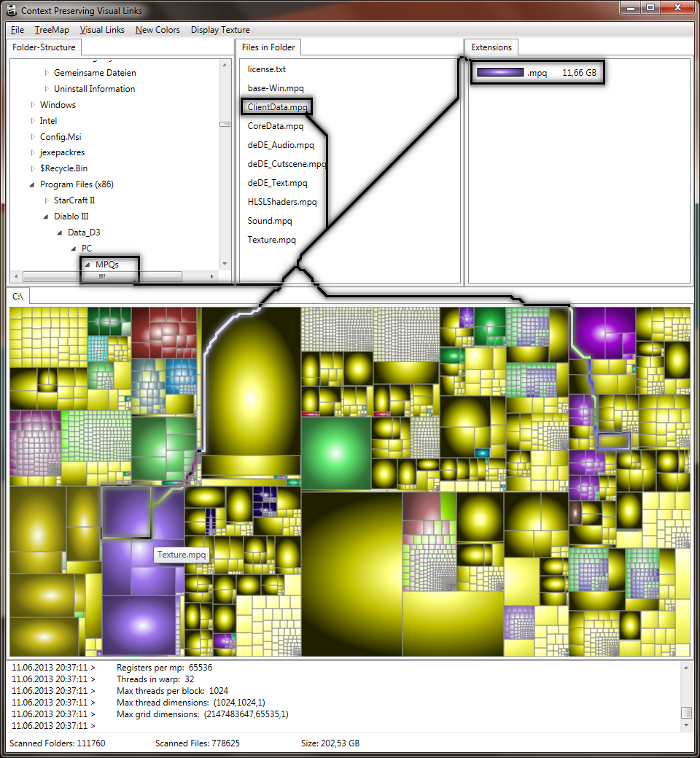Collapse the PC folder arrow
This screenshot has width=700, height=758.
click(74, 248)
